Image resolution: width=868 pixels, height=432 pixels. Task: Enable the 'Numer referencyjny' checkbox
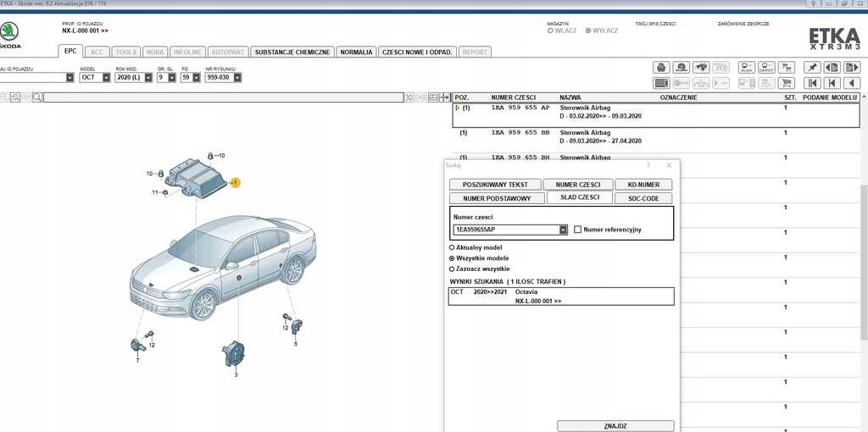[577, 230]
